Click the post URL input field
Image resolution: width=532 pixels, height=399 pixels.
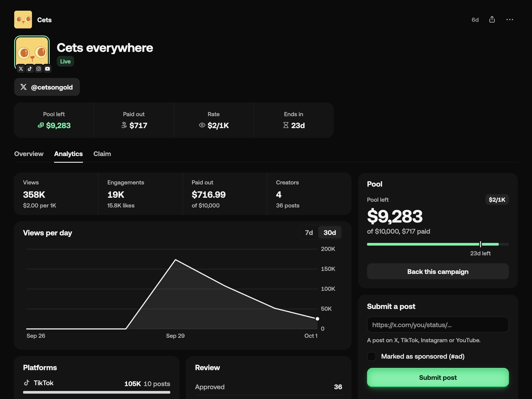click(438, 325)
